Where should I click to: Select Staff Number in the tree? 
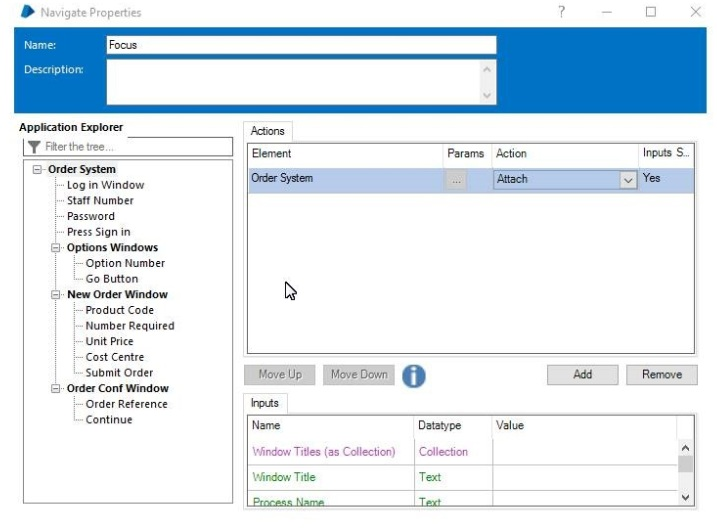pyautogui.click(x=100, y=201)
